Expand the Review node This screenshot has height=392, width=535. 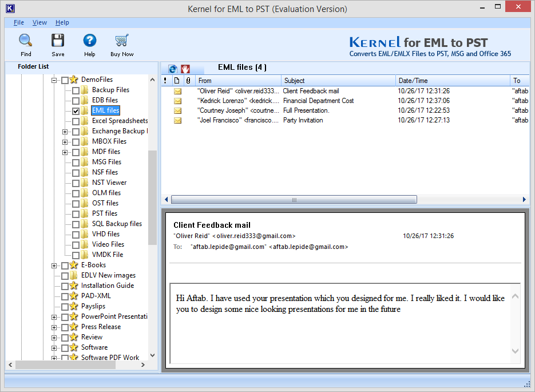tap(54, 338)
